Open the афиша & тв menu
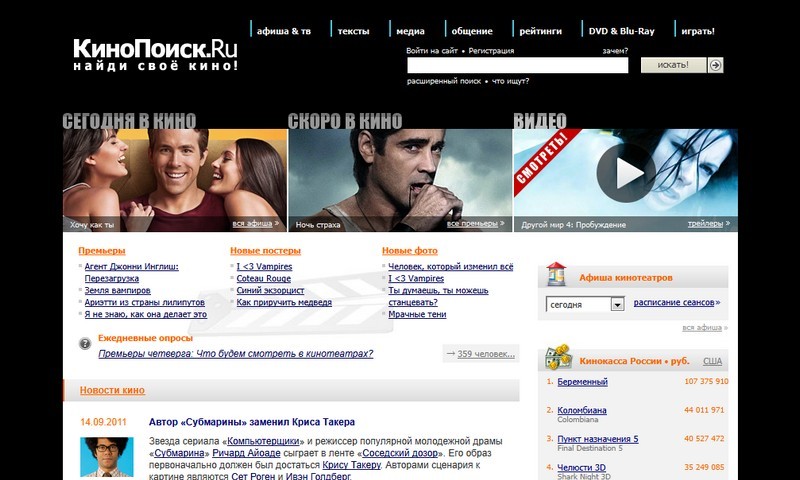The width and height of the screenshot is (800, 480). pyautogui.click(x=283, y=31)
